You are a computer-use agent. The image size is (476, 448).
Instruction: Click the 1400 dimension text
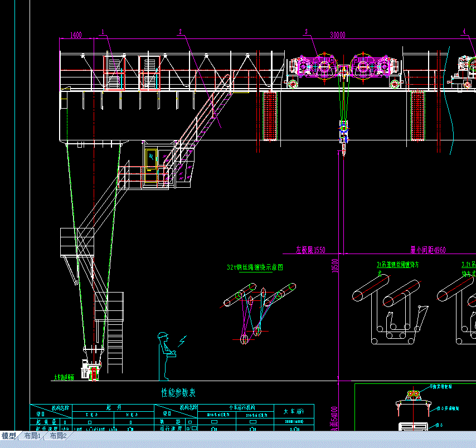point(76,35)
